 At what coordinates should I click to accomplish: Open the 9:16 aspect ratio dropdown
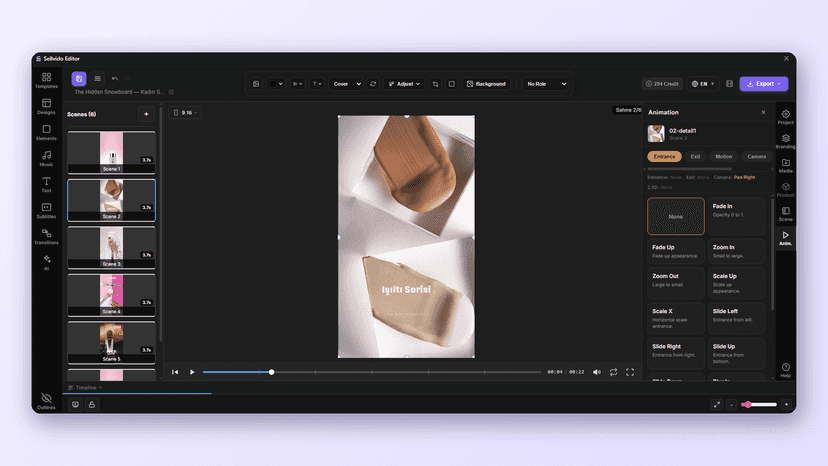tap(185, 113)
